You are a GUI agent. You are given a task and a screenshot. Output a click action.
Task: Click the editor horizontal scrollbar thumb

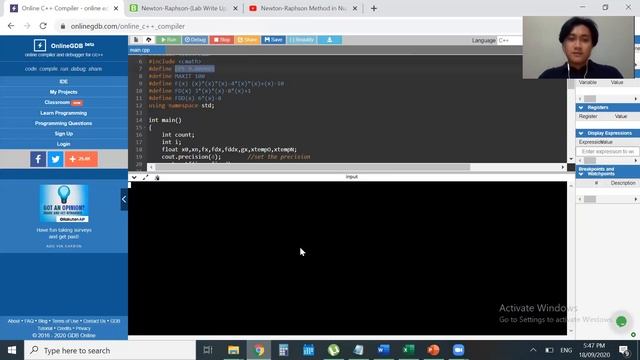coord(313,167)
